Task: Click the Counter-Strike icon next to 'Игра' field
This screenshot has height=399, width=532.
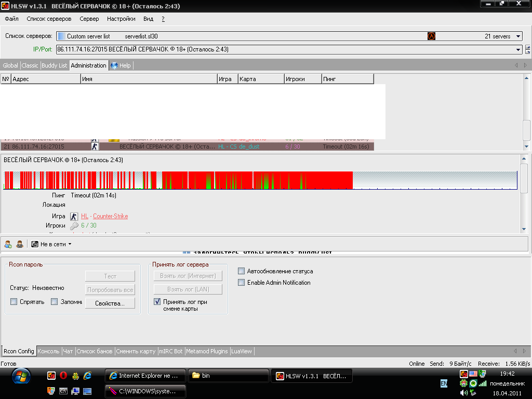Action: click(x=74, y=216)
